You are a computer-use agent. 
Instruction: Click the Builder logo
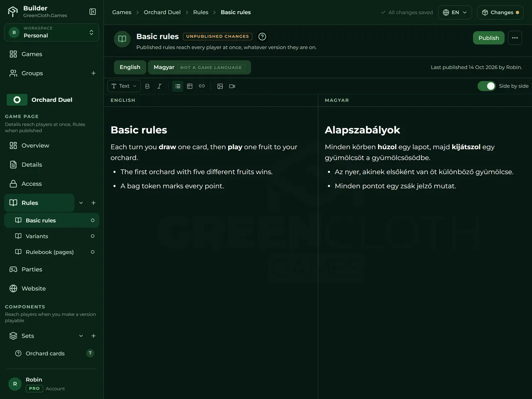click(x=13, y=12)
